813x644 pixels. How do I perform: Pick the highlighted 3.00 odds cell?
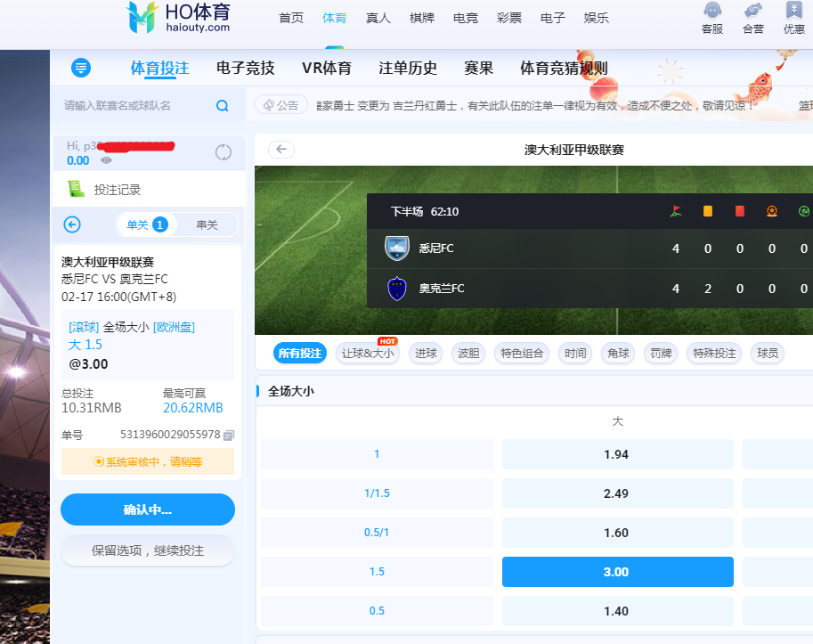pos(617,572)
